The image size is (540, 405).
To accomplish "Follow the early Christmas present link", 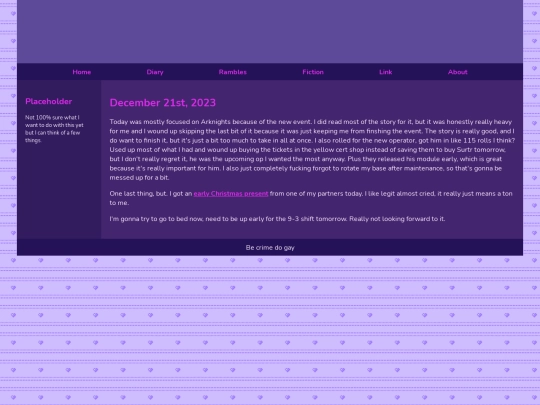I will pos(231,194).
